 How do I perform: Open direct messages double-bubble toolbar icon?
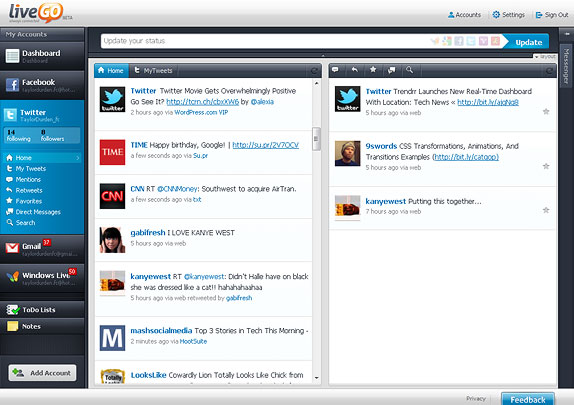pos(391,70)
